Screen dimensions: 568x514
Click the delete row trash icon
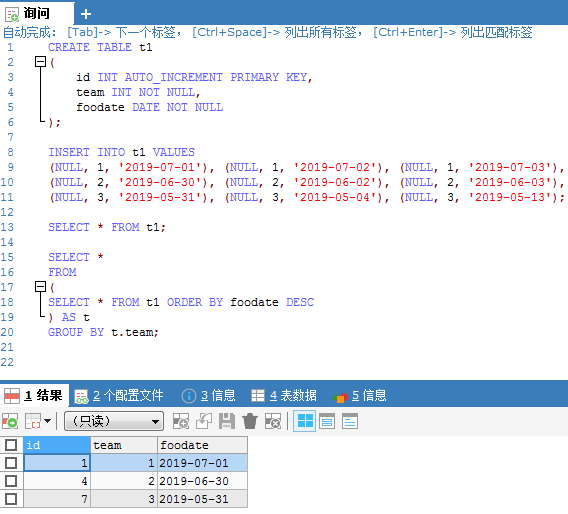[x=250, y=421]
